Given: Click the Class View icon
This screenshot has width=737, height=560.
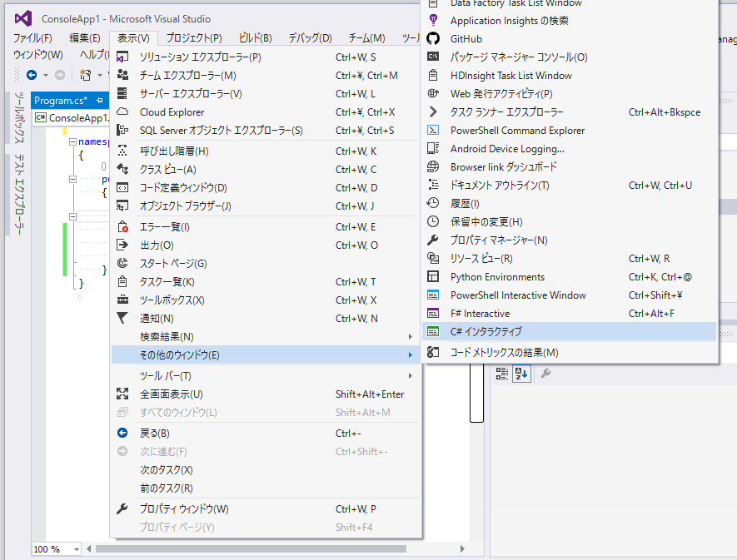Looking at the screenshot, I should pyautogui.click(x=122, y=169).
